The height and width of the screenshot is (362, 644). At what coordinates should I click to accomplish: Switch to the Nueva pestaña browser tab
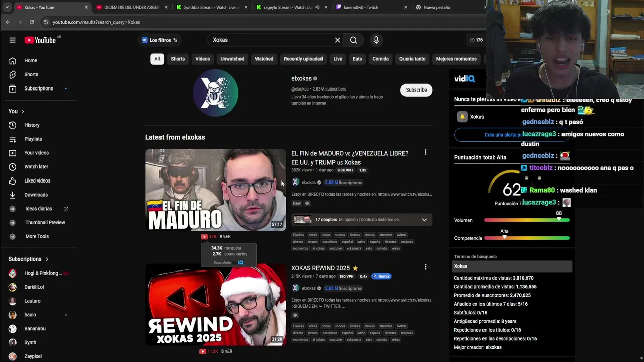[448, 7]
